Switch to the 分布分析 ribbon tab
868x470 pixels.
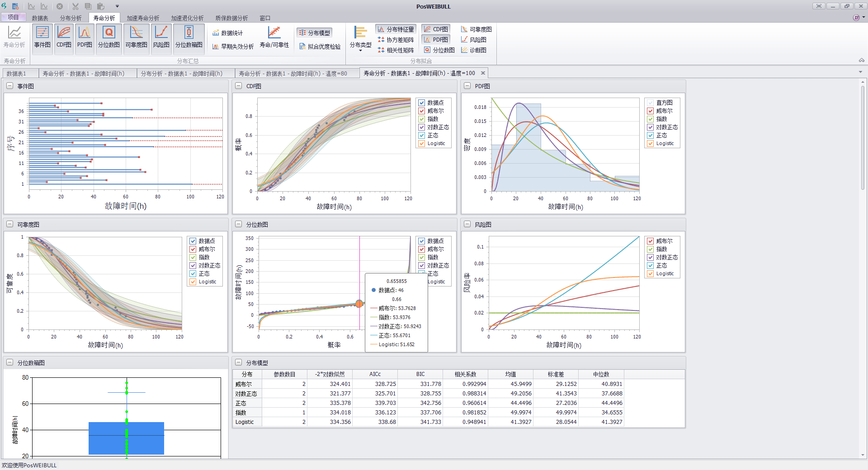point(71,18)
